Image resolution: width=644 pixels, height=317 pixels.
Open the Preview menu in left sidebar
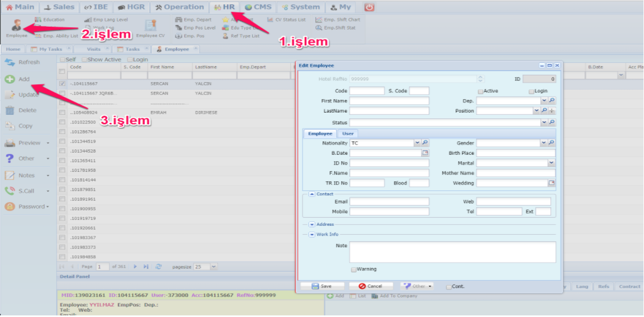[27, 143]
